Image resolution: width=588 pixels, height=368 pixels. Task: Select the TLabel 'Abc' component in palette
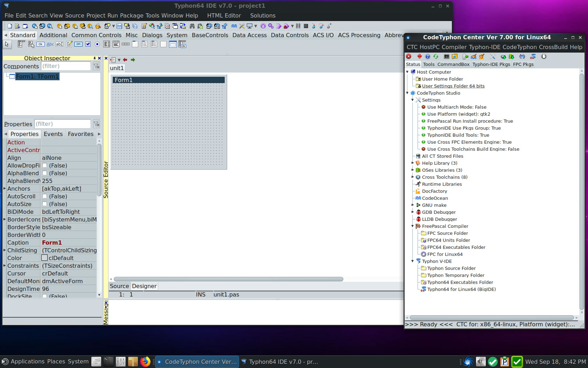pos(50,44)
